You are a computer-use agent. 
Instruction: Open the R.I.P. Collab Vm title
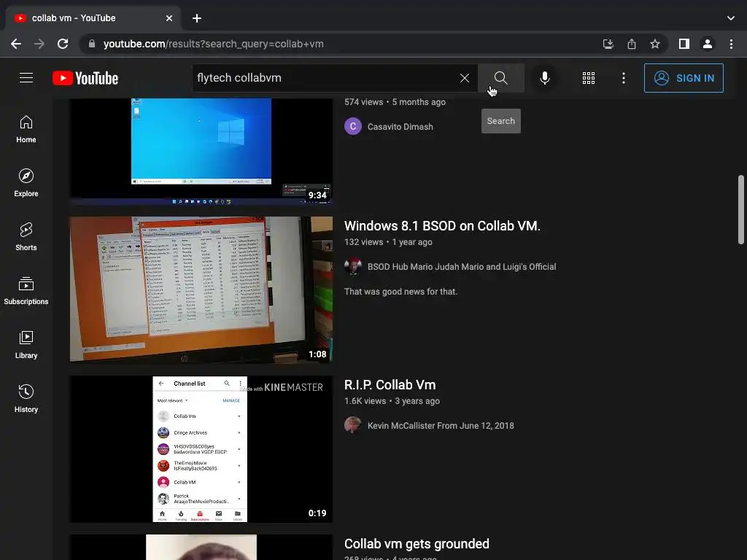tap(390, 385)
